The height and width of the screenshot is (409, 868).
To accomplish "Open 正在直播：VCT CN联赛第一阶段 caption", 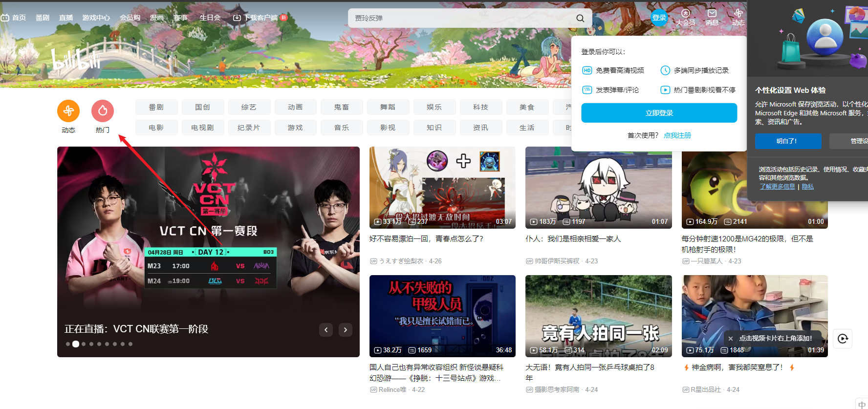I will [136, 329].
